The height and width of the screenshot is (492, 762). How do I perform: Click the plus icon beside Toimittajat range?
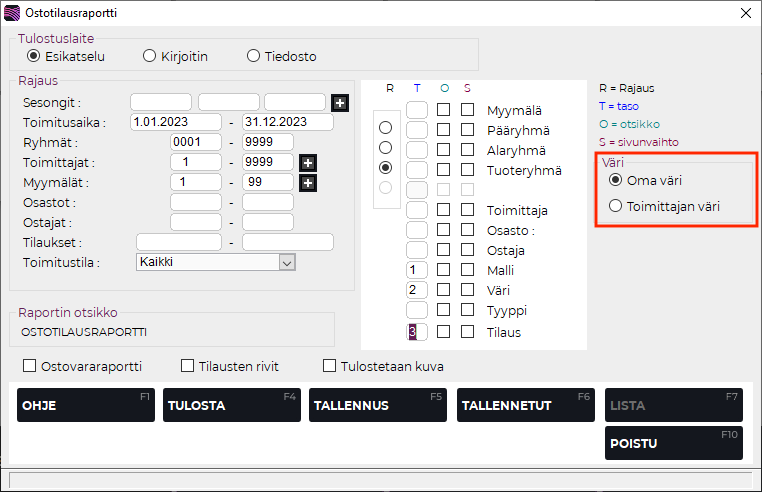(x=307, y=162)
